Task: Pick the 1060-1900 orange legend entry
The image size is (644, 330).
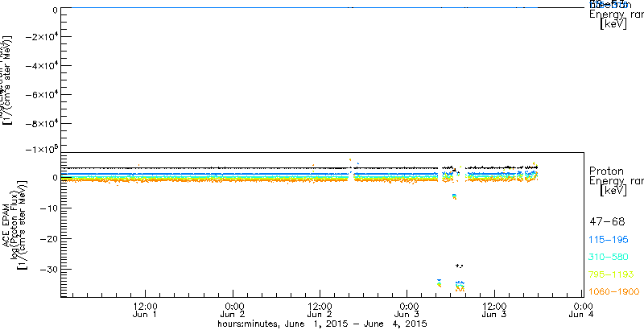Action: point(614,292)
